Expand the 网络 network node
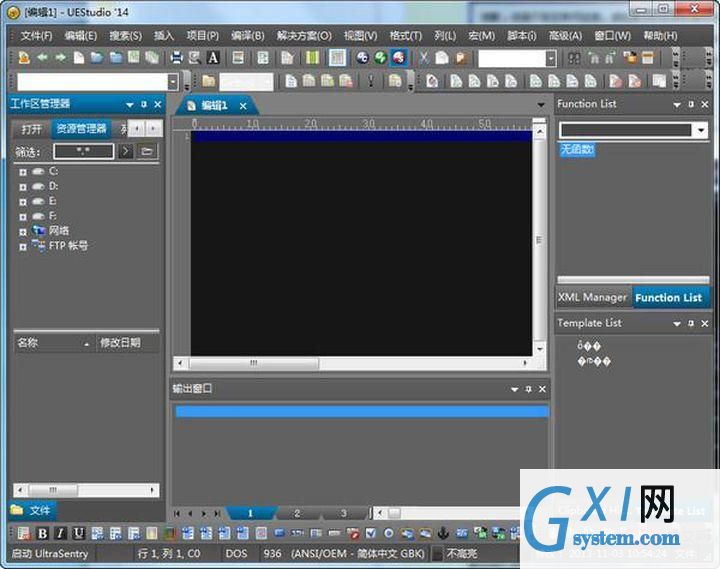The height and width of the screenshot is (569, 720). click(22, 232)
